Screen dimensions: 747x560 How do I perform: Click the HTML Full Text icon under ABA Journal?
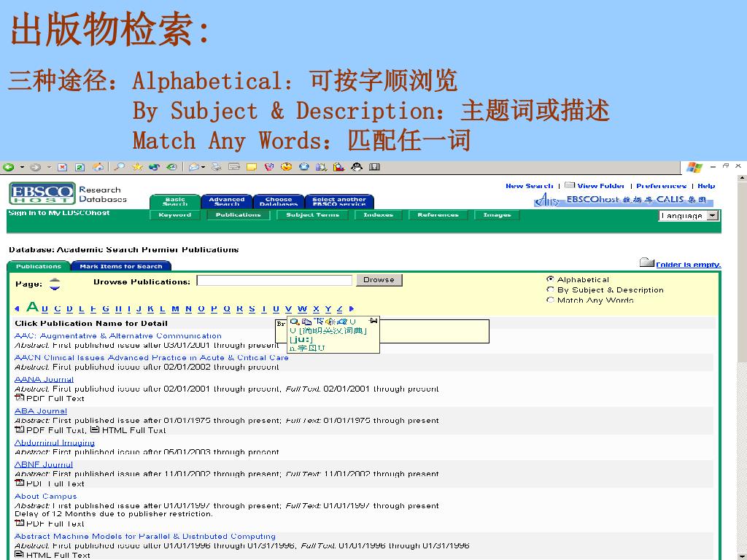pyautogui.click(x=95, y=429)
